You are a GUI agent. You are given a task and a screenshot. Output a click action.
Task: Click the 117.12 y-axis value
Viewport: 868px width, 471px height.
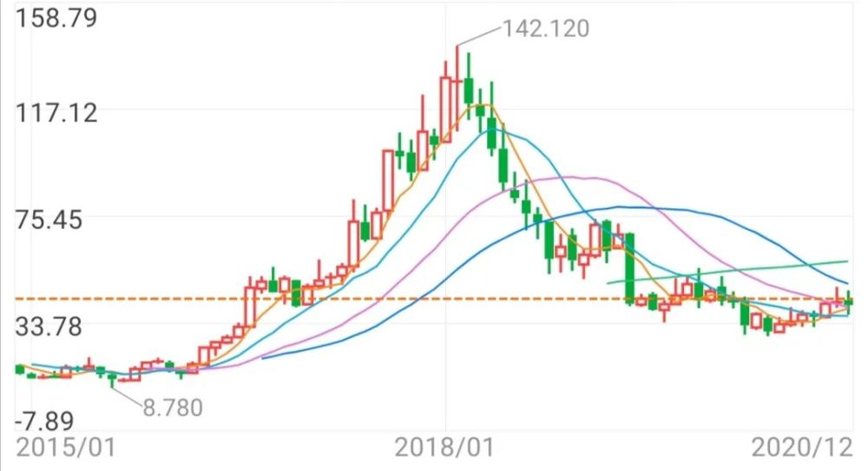tap(56, 113)
